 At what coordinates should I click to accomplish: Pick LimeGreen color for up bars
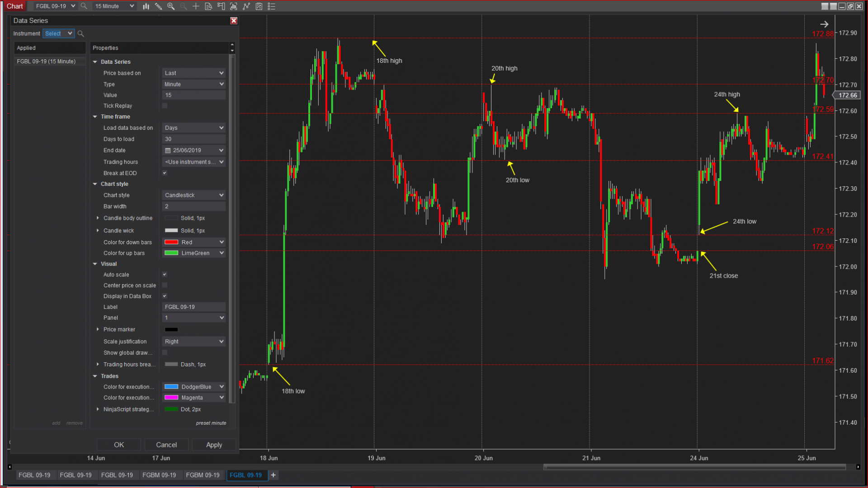193,253
